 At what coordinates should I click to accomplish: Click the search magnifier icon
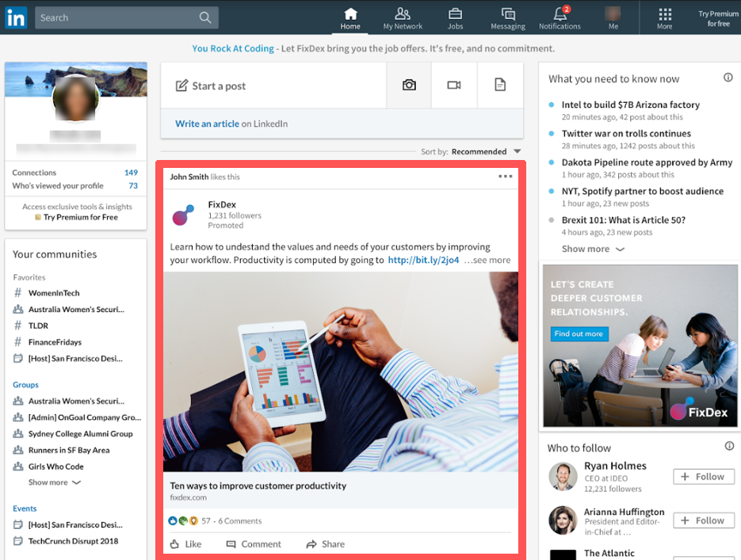205,17
